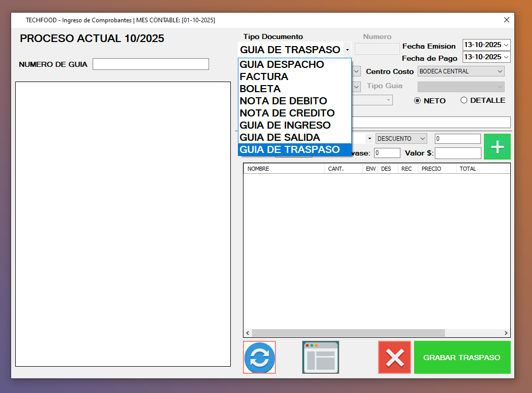Open the DESCUENTO combo box
Viewport: 532px width, 393px height.
(x=401, y=139)
